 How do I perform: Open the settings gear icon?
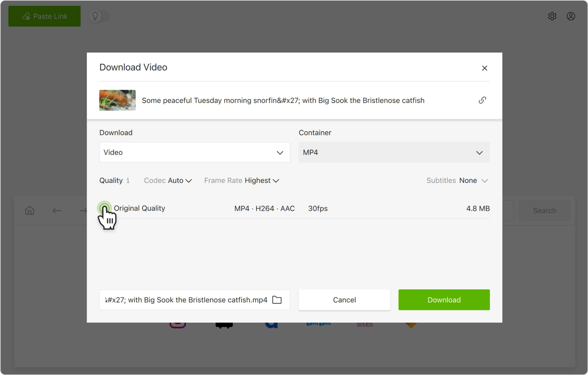click(x=552, y=16)
